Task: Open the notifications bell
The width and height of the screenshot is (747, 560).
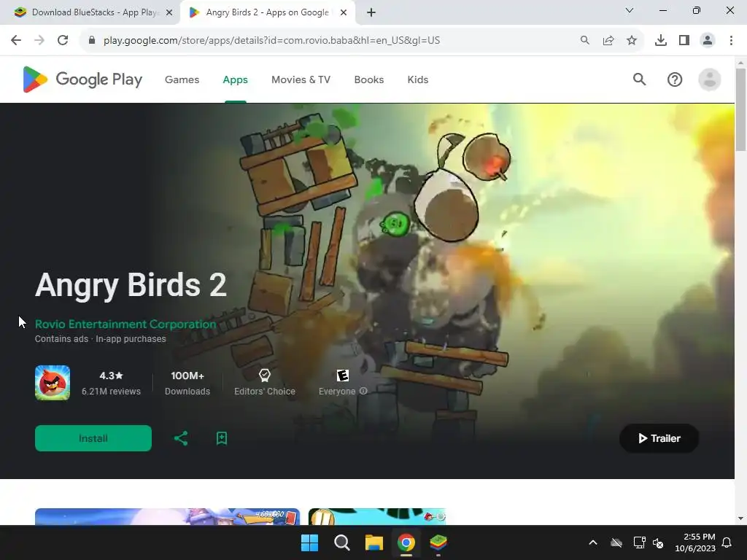Action: coord(727,542)
